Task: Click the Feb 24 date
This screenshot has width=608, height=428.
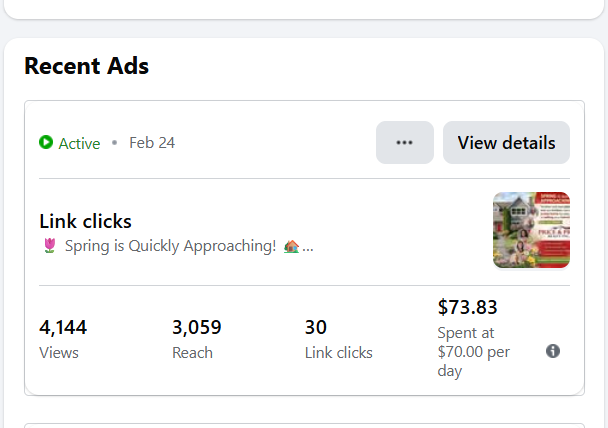Action: 152,143
